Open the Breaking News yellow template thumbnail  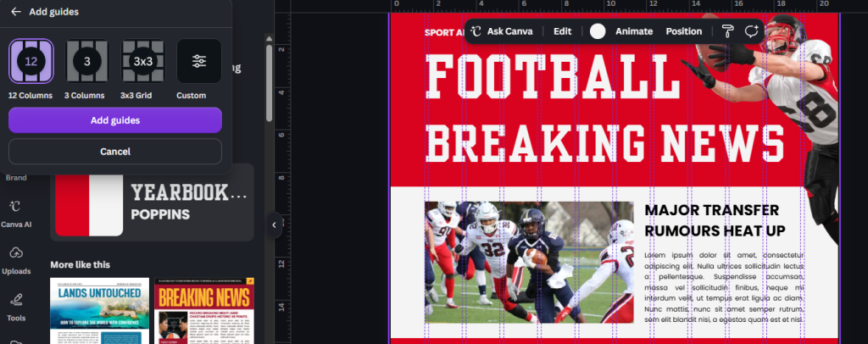tap(204, 311)
